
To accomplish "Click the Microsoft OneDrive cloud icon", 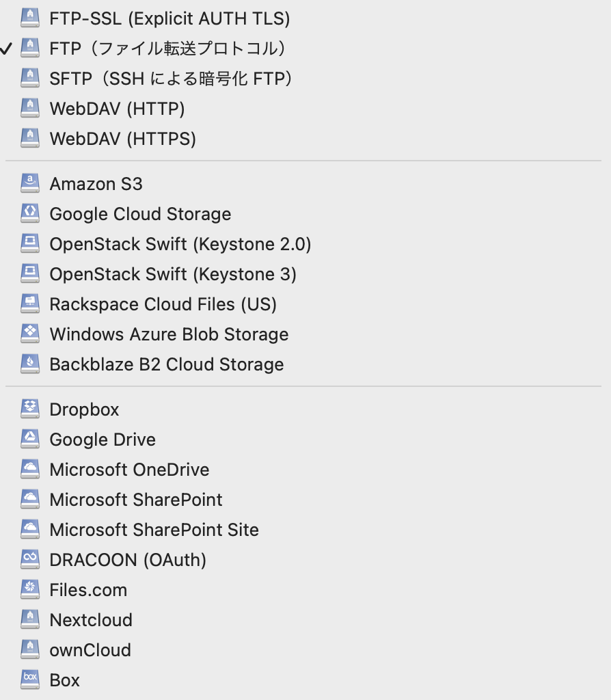I will pos(30,469).
